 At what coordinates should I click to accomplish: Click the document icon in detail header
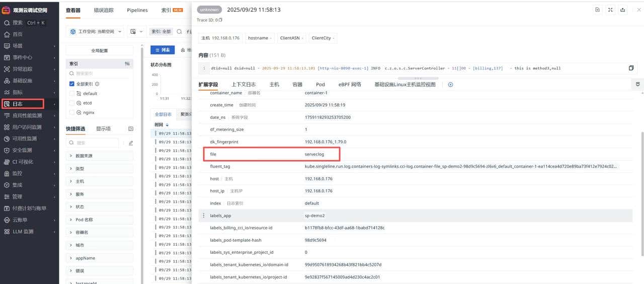pos(597,10)
